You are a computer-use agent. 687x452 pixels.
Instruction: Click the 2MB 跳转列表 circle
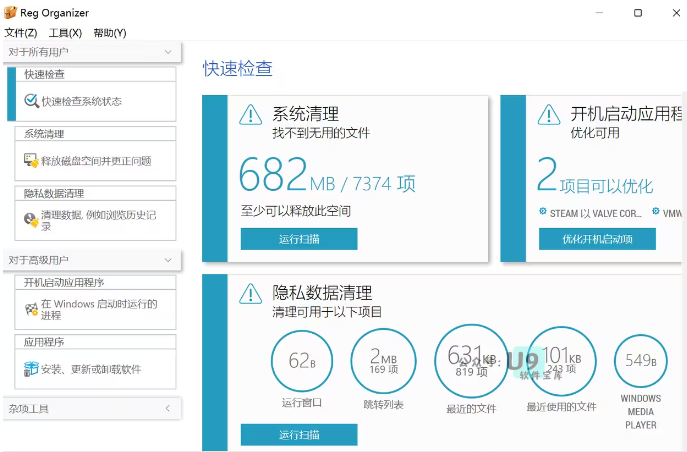coord(383,361)
